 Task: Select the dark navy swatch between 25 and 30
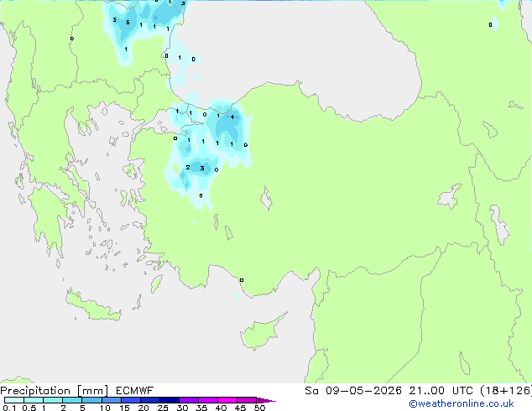click(x=170, y=400)
